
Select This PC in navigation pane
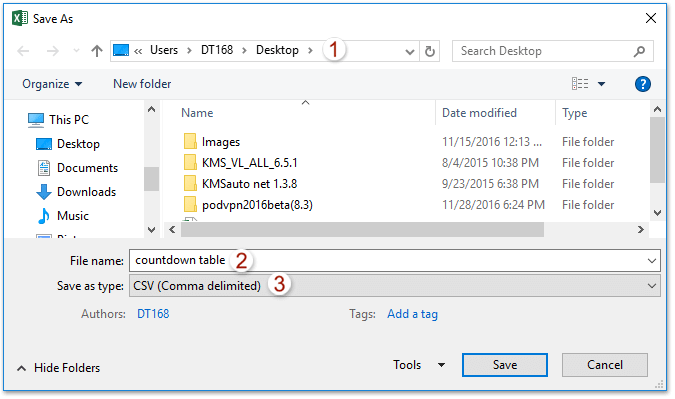(59, 120)
